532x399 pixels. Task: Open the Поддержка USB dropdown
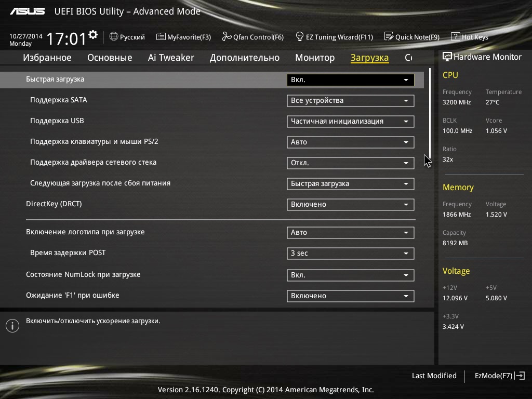351,122
